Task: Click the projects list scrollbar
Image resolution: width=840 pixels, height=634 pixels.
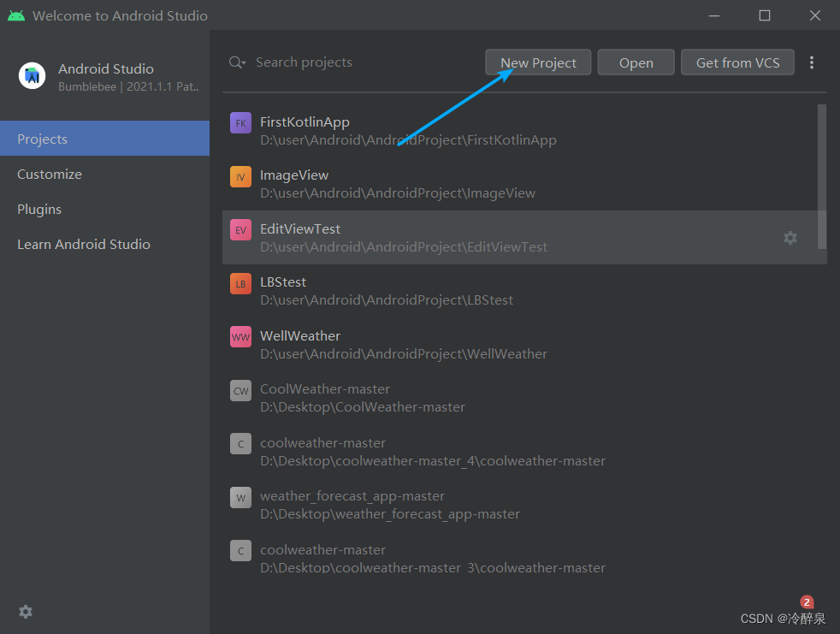Action: click(x=822, y=177)
